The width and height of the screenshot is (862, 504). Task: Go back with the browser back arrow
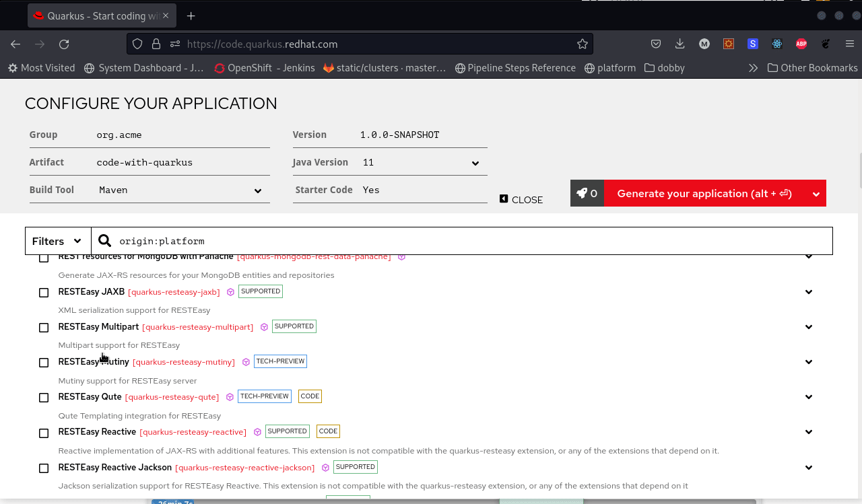pyautogui.click(x=15, y=44)
